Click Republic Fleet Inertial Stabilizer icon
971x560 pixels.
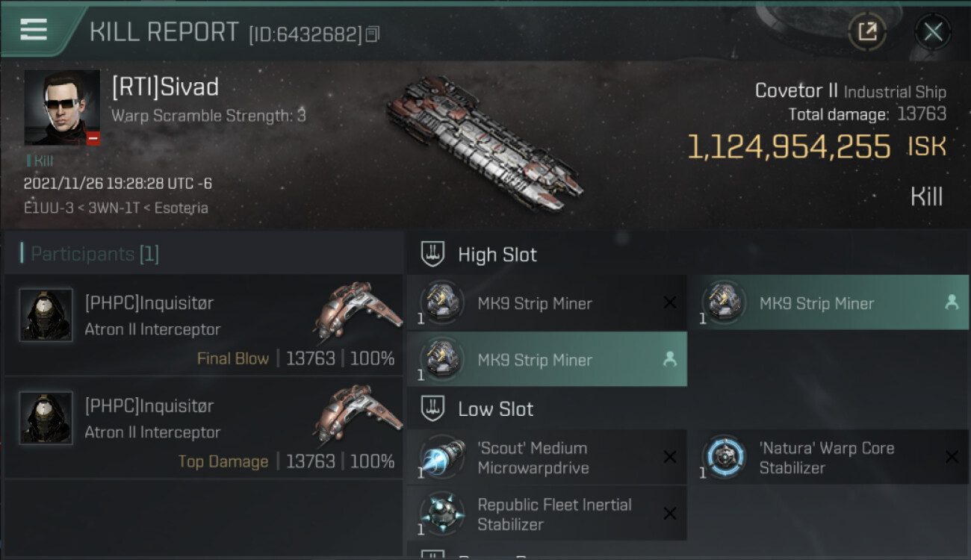pos(441,513)
